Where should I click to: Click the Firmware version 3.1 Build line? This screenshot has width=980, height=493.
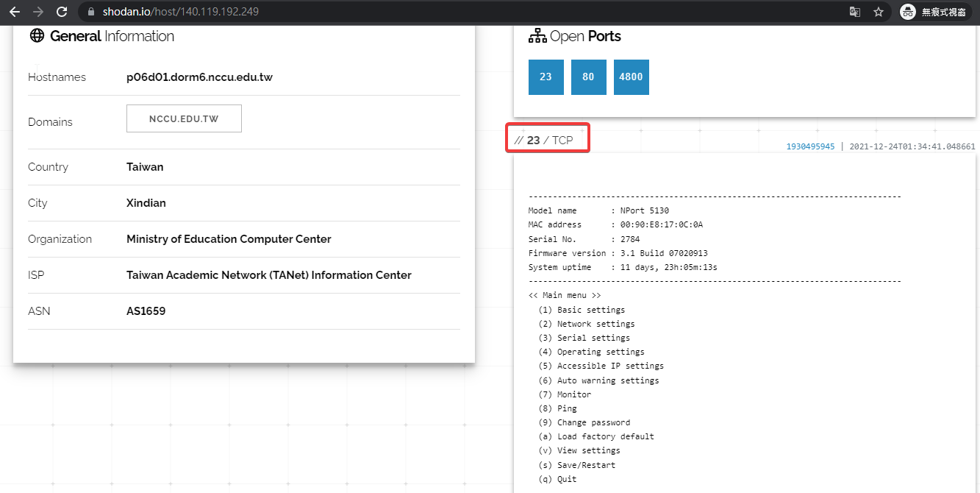(x=618, y=253)
